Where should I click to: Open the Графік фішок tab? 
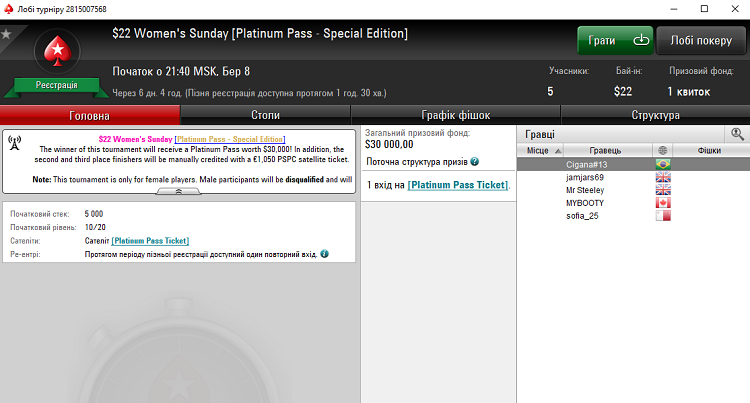(x=455, y=115)
